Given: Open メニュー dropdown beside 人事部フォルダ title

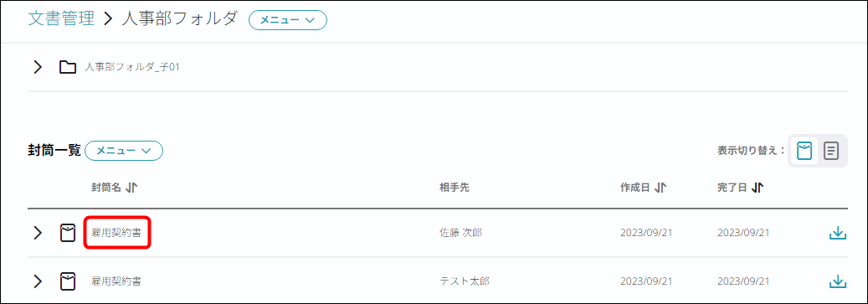Looking at the screenshot, I should pyautogui.click(x=288, y=19).
